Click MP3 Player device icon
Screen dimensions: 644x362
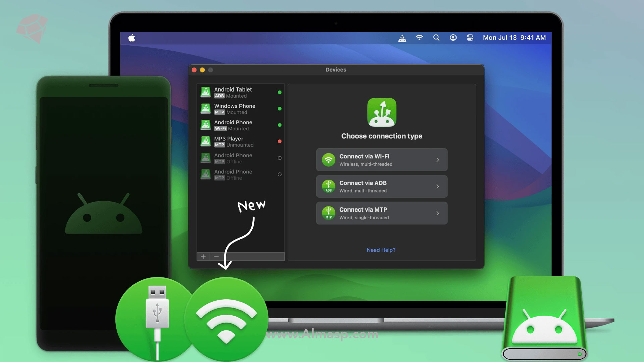point(206,141)
